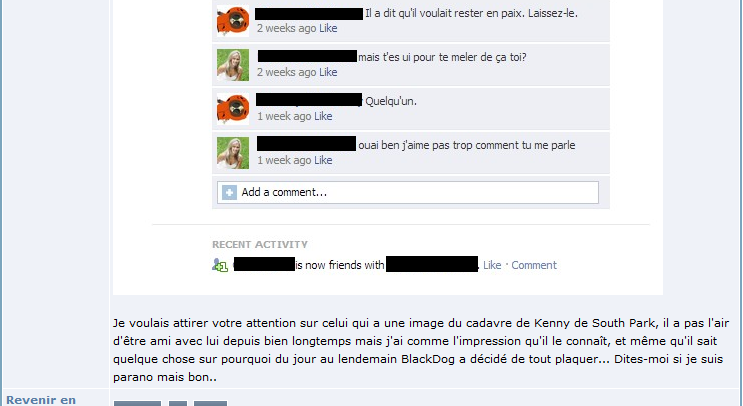Comment on the 'is now friends with' activity
743x406 pixels.
click(x=534, y=265)
